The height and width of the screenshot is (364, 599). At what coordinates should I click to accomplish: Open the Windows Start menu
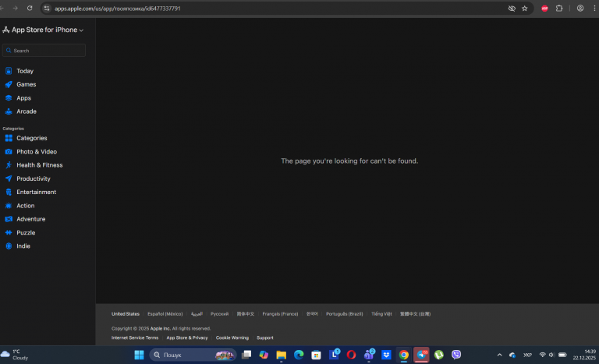(139, 355)
